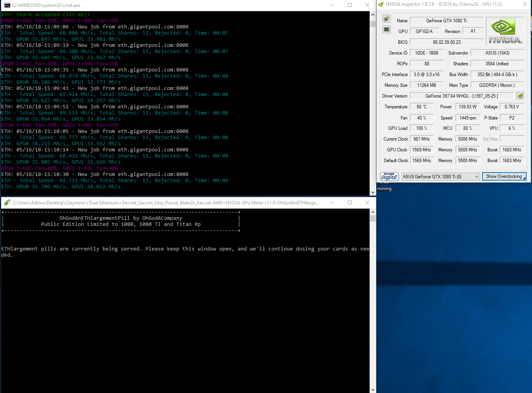Close the cmd.exe mining window
Image resolution: width=532 pixels, height=393 pixels.
click(x=367, y=5)
